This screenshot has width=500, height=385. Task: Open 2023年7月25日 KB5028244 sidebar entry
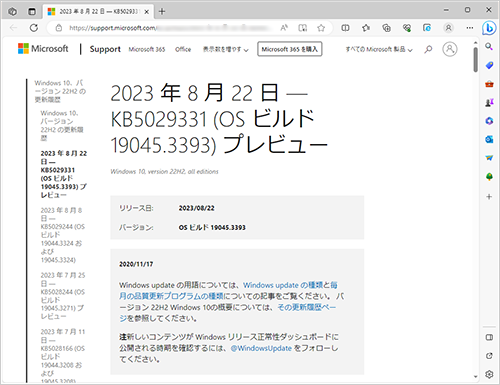[63, 296]
